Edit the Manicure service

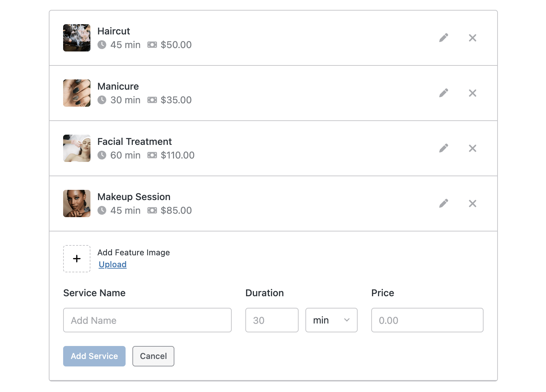444,93
